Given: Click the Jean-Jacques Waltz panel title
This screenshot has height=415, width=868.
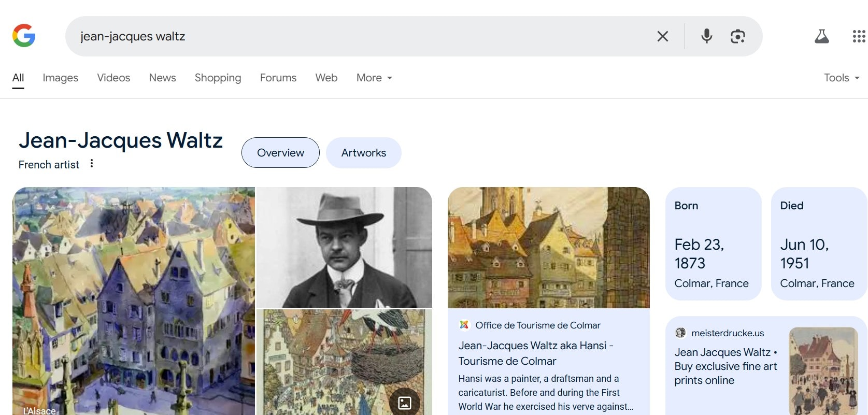Looking at the screenshot, I should pyautogui.click(x=121, y=140).
